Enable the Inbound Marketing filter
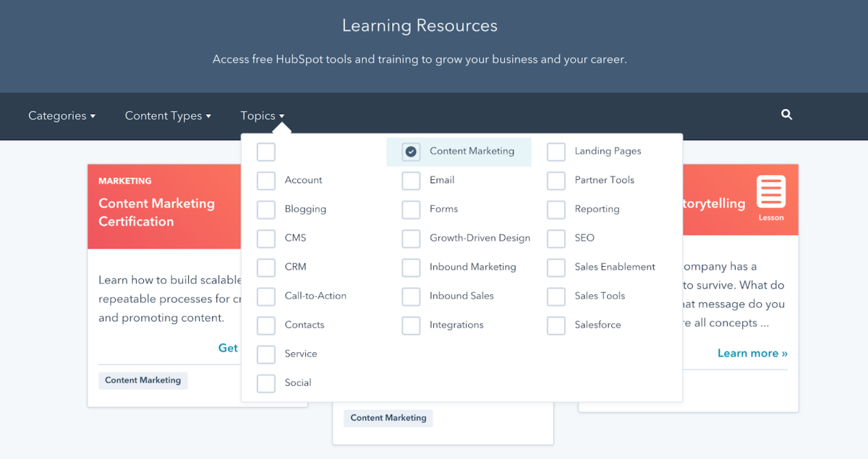868x459 pixels. point(411,267)
